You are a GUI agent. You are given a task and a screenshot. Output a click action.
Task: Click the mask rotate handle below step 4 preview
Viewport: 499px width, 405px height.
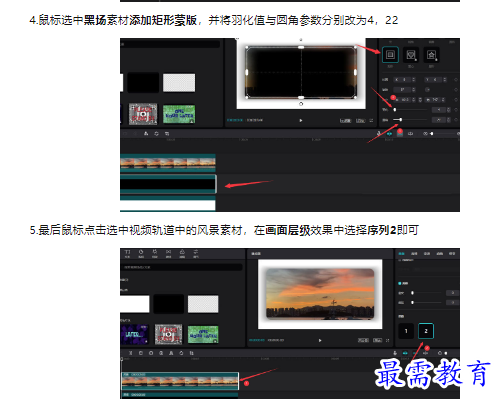[x=301, y=104]
